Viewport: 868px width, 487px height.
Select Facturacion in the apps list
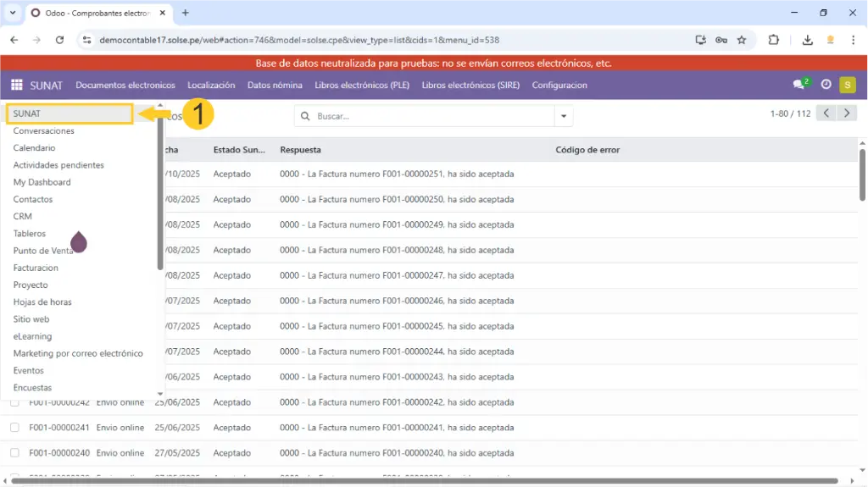point(36,268)
